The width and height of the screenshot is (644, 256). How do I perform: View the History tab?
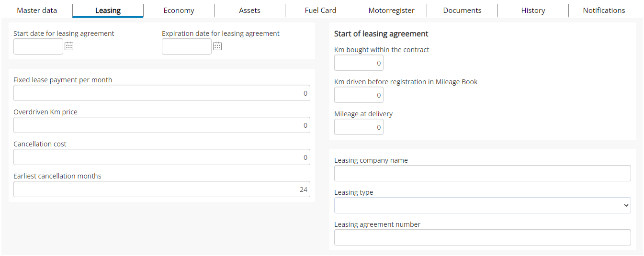[533, 10]
